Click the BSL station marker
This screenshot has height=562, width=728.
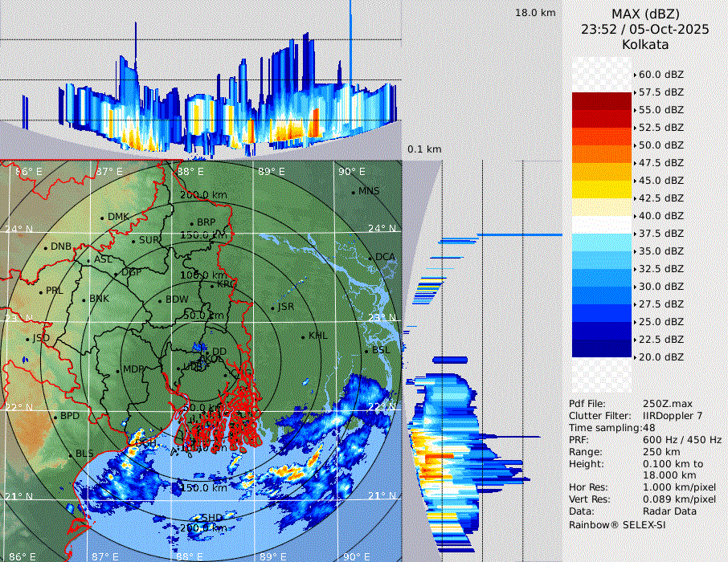point(367,351)
